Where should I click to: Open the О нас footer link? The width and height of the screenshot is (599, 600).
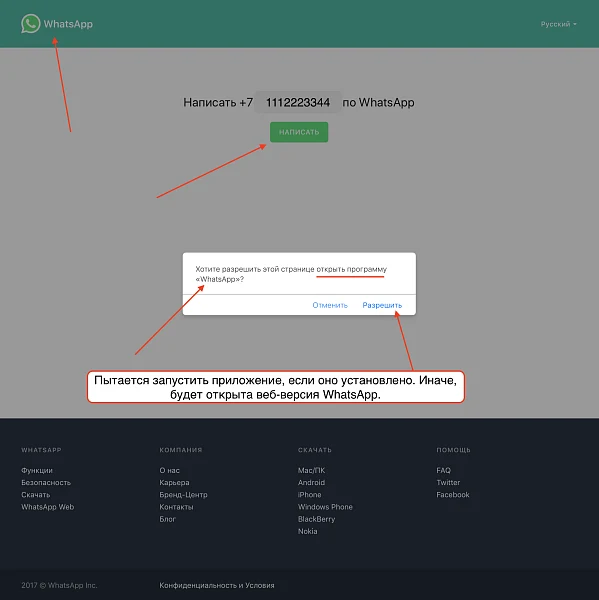coord(170,470)
